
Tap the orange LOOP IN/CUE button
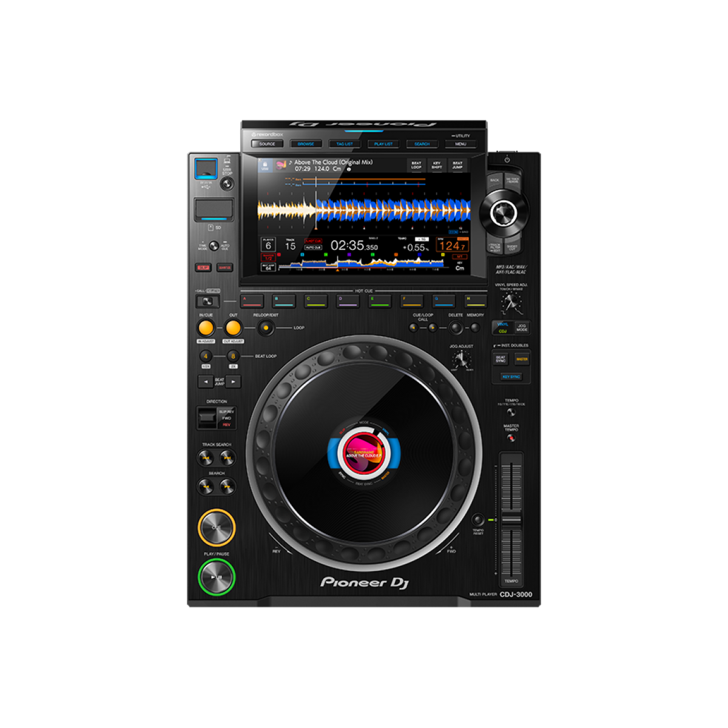click(x=206, y=328)
